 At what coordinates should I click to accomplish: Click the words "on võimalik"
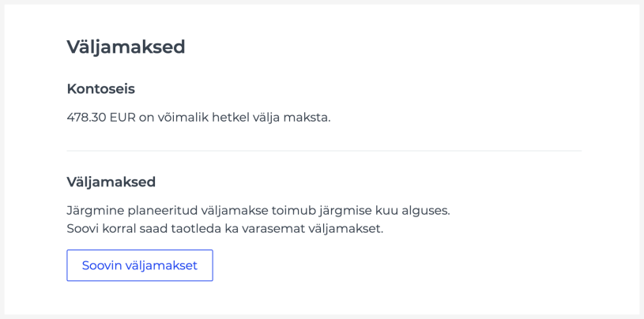point(173,117)
